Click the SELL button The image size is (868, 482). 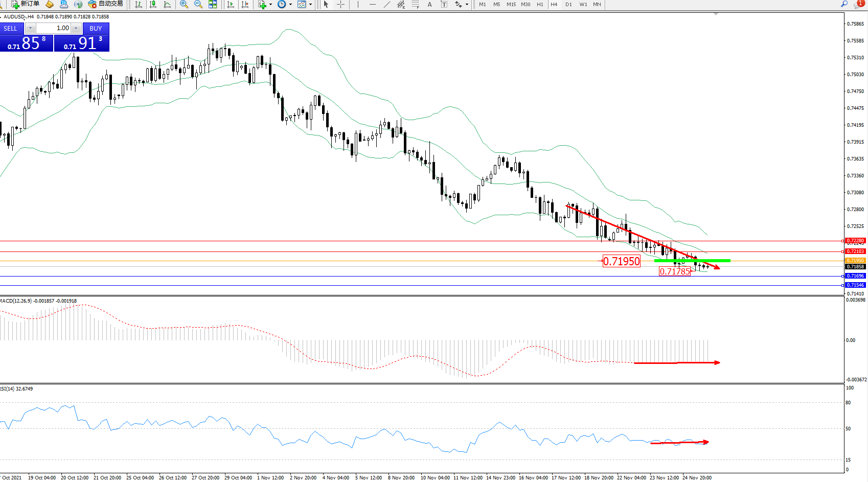tap(11, 29)
